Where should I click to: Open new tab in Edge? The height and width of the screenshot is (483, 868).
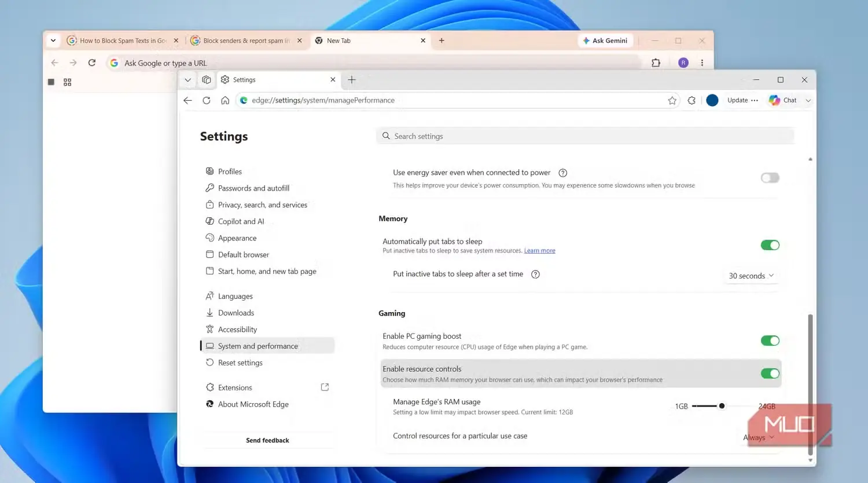point(352,80)
